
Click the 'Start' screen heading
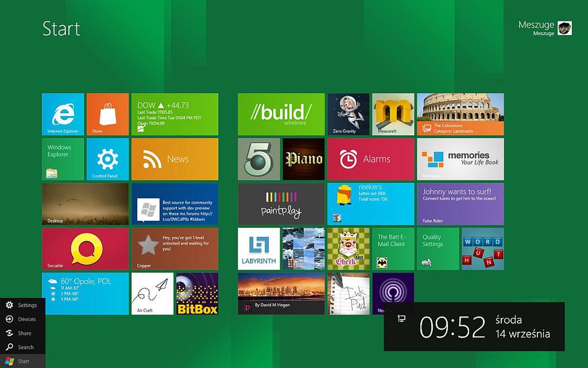[x=61, y=29]
